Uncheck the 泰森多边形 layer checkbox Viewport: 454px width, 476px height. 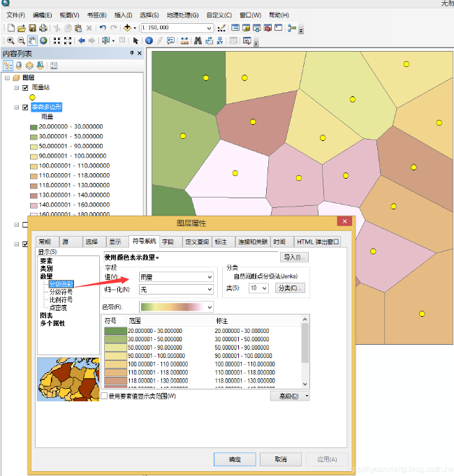click(x=26, y=107)
